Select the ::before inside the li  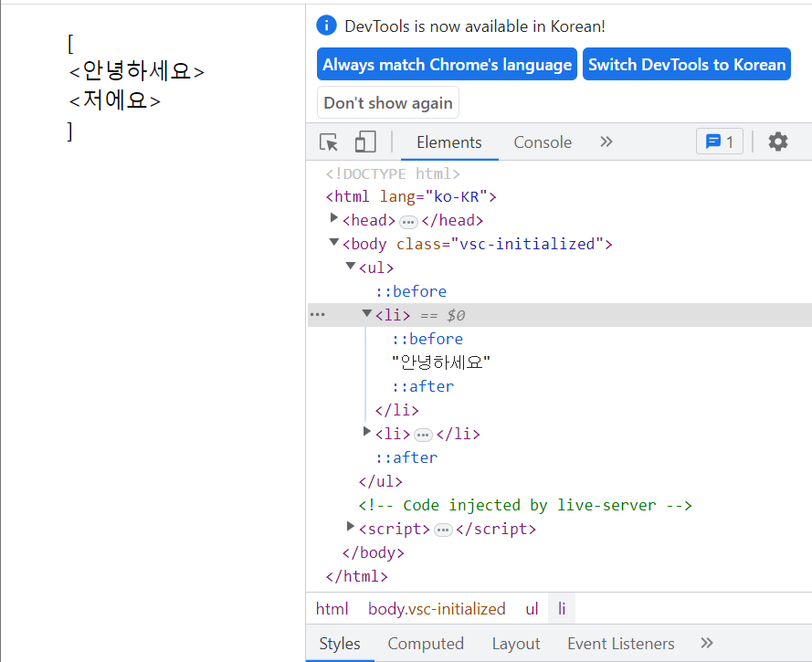pos(427,339)
